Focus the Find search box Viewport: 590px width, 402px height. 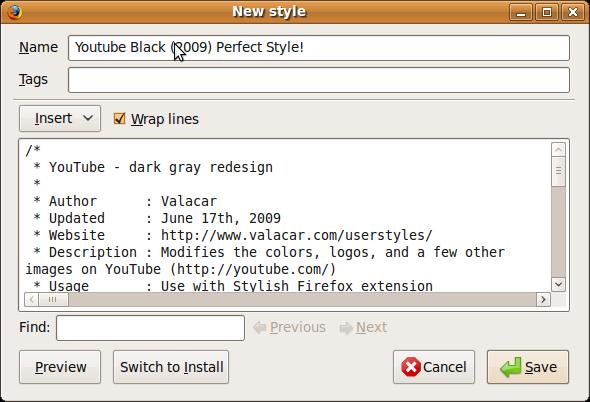click(151, 328)
